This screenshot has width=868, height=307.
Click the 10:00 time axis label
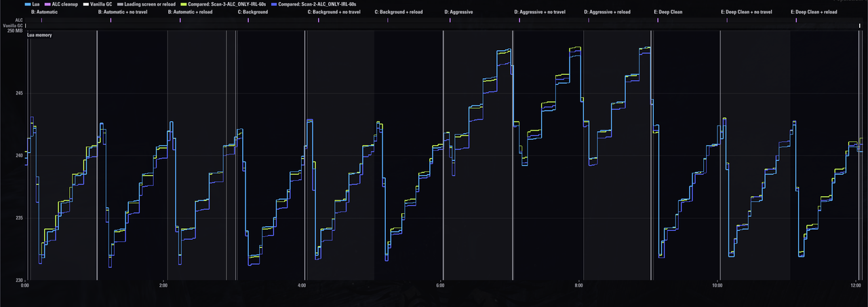tap(717, 286)
